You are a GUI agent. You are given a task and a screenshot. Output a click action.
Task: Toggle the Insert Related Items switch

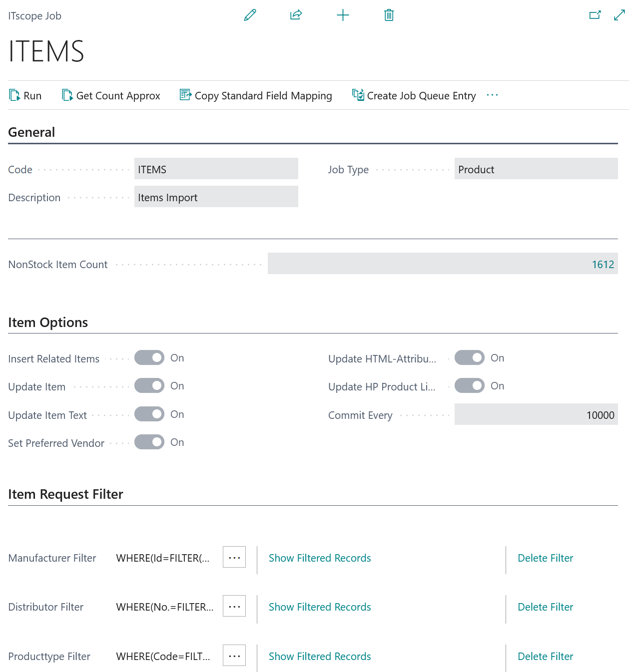click(x=149, y=358)
